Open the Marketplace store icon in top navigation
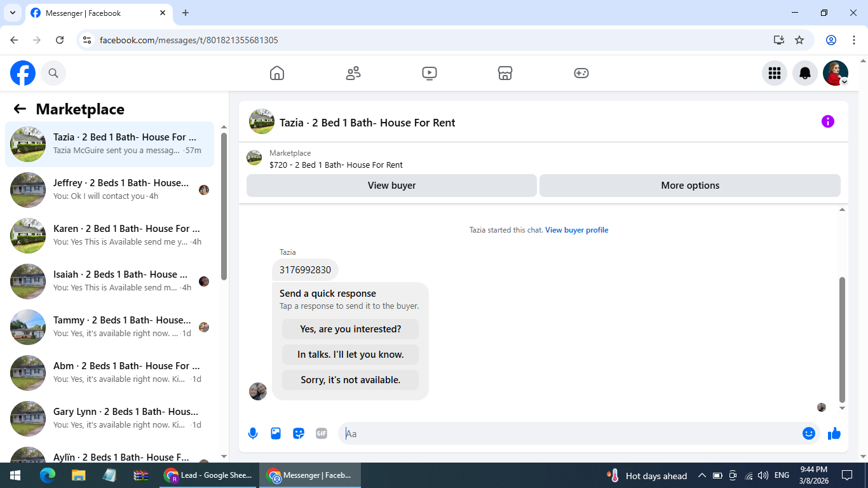868x488 pixels. tap(505, 73)
